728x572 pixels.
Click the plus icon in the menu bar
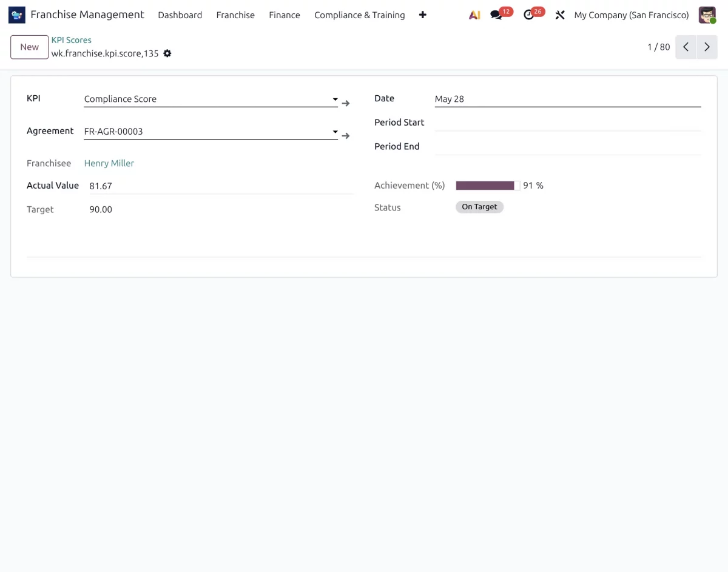coord(423,15)
